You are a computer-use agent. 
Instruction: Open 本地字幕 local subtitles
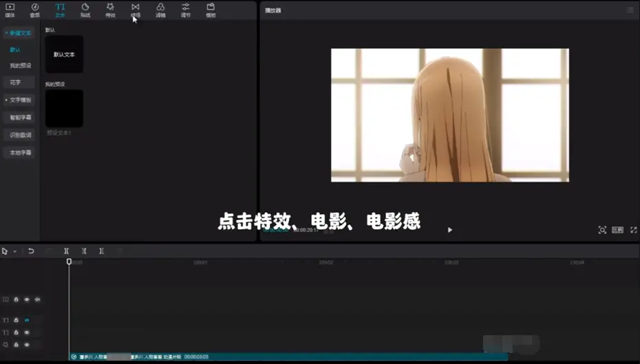click(x=19, y=153)
